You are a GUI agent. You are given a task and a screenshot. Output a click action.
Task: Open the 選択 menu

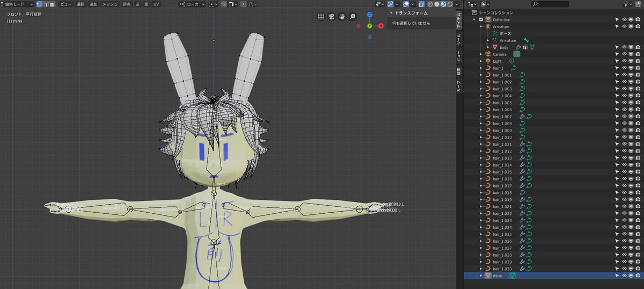click(80, 4)
